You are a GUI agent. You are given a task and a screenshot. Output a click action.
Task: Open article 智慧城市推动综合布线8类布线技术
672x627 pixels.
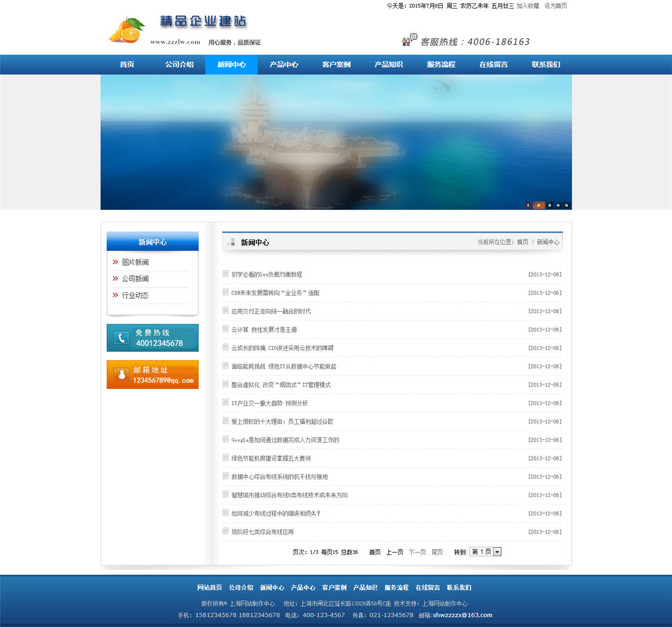(289, 495)
